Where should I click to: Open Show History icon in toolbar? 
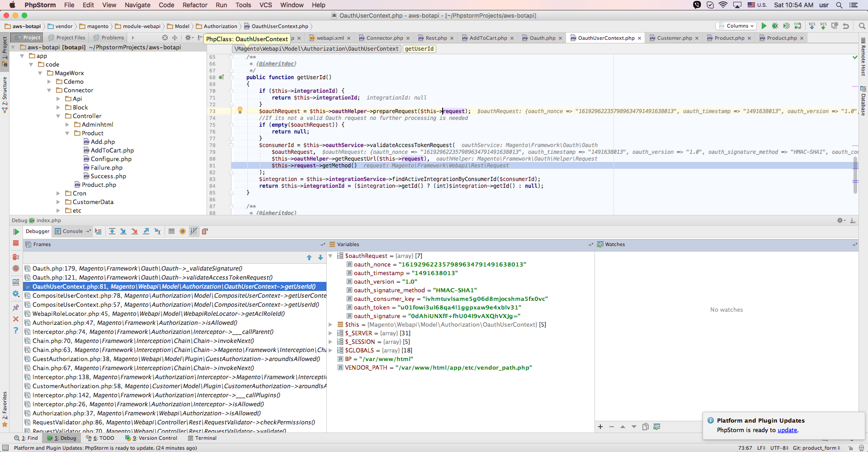pyautogui.click(x=835, y=26)
